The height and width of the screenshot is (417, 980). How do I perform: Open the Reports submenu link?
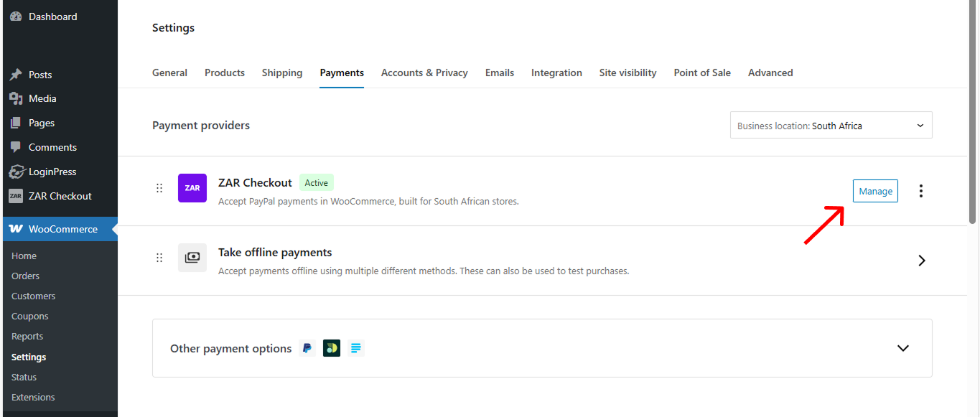click(x=27, y=336)
